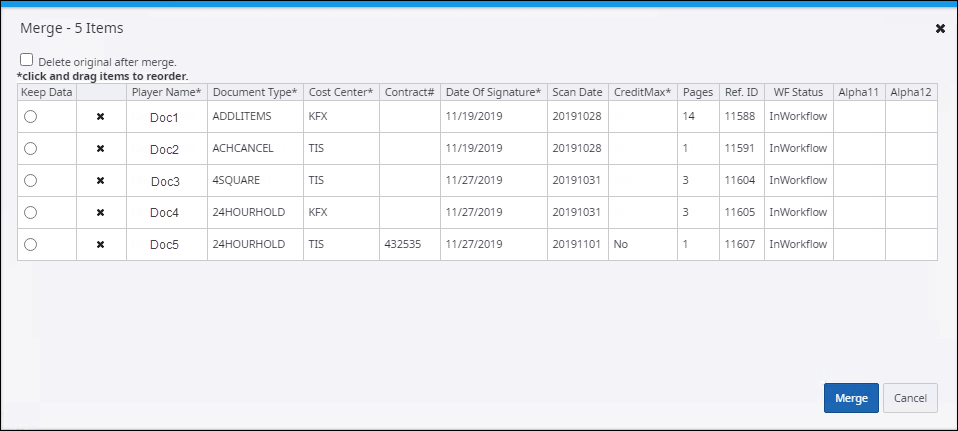Click the Player Name column header
Image resolution: width=958 pixels, height=431 pixels.
[166, 92]
